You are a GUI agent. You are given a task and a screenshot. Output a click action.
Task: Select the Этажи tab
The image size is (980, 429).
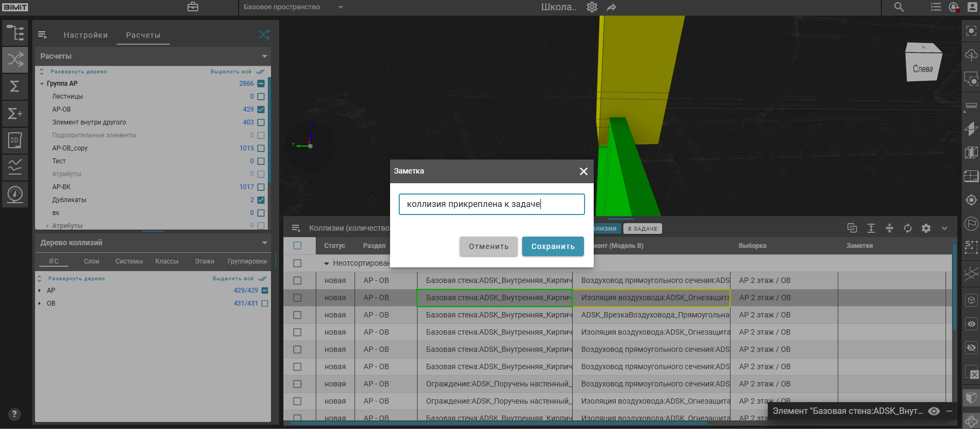coord(204,261)
